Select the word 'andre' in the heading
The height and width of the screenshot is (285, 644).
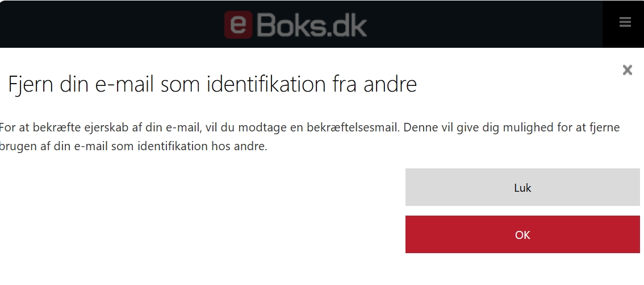390,84
